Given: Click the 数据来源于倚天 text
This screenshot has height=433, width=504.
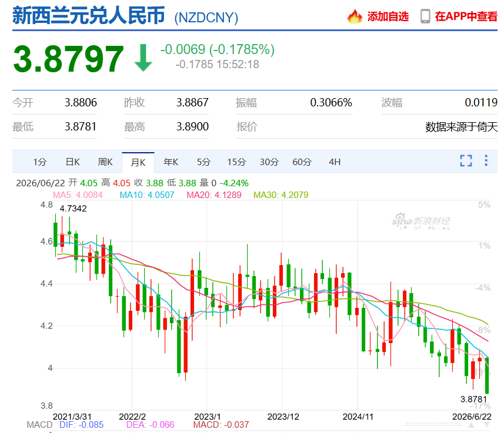Looking at the screenshot, I should pyautogui.click(x=461, y=126).
